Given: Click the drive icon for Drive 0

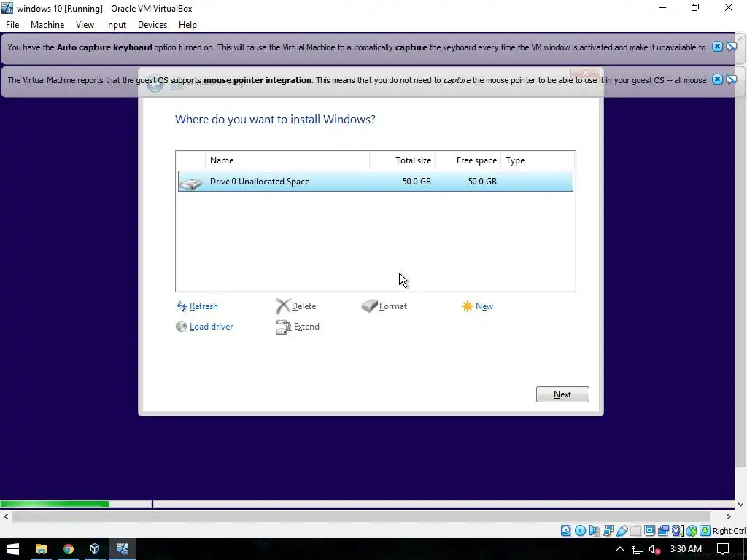Looking at the screenshot, I should (191, 183).
